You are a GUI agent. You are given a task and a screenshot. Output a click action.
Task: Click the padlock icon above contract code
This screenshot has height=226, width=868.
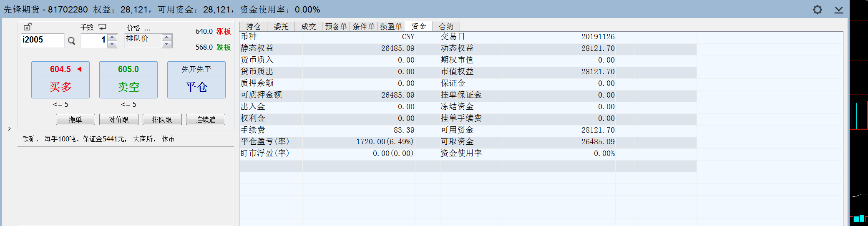(x=28, y=27)
